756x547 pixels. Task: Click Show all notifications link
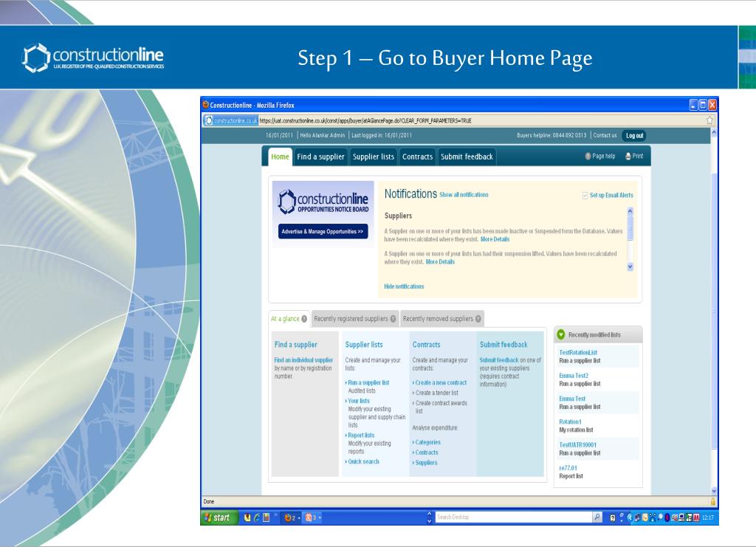coord(464,195)
